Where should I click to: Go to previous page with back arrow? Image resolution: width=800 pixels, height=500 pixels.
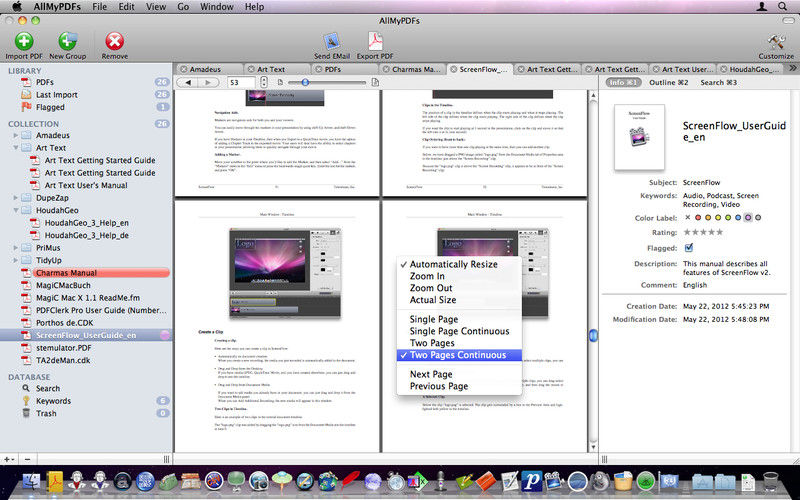[x=188, y=82]
